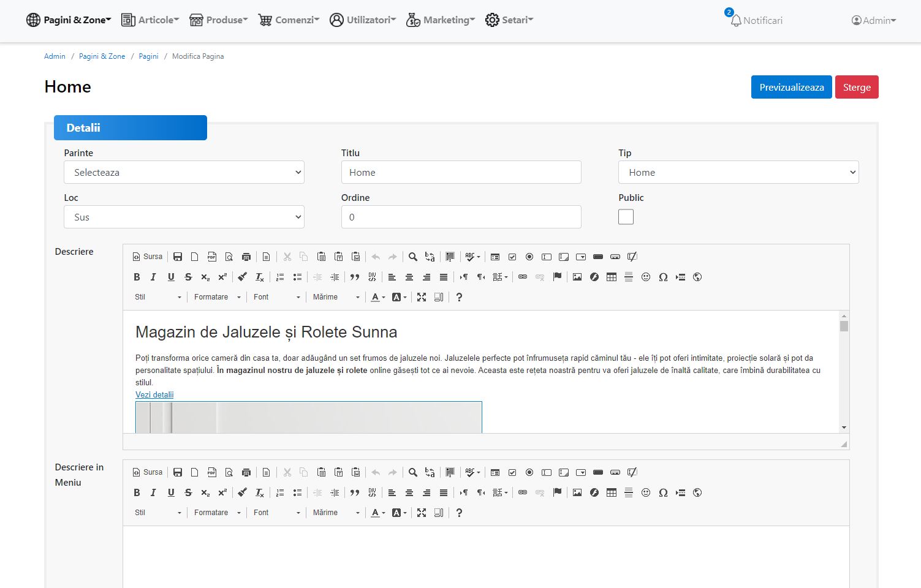921x588 pixels.
Task: Click Block Quote icon in Descriere editor
Action: (x=355, y=277)
